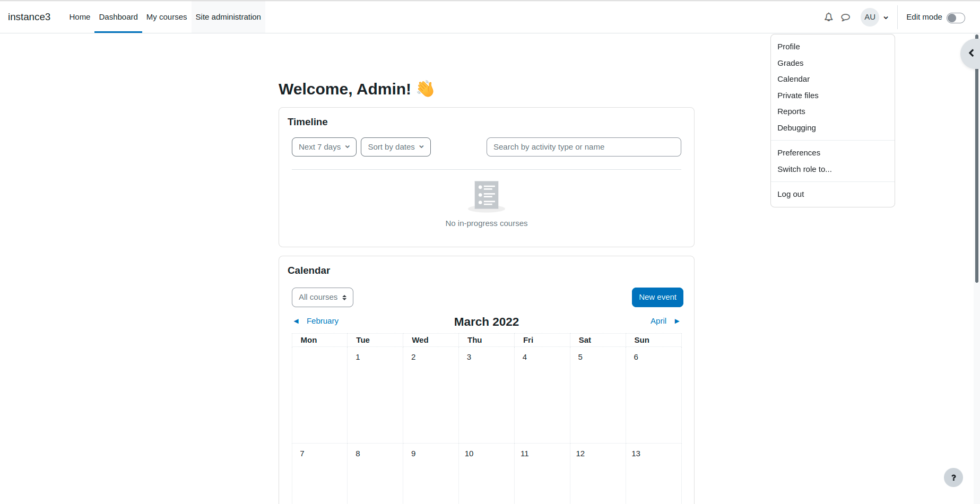Go to previous month arrow icon
Viewport: 980px width, 504px height.
297,321
